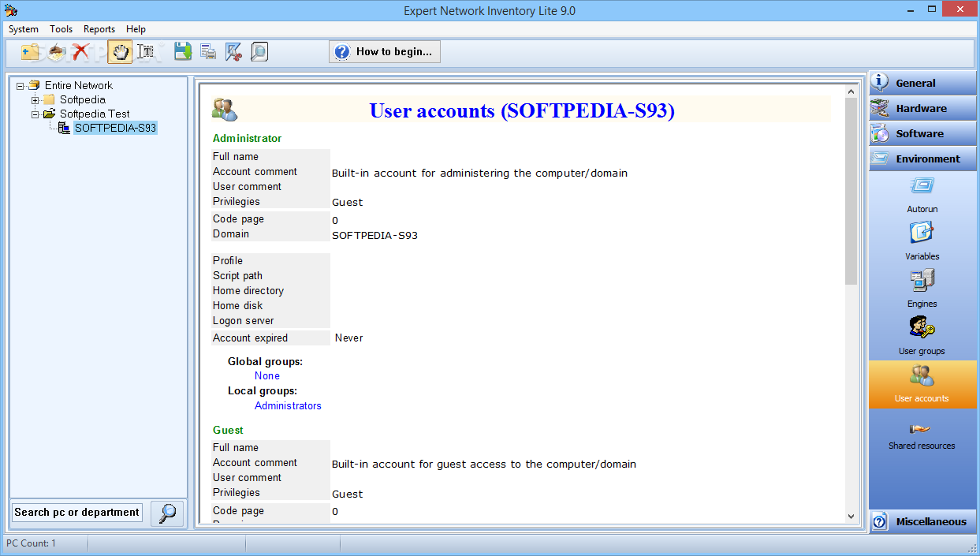Click the User accounts (SOFTPEDIA-S93) heading
Screen dimensions: 980x556
[x=522, y=110]
